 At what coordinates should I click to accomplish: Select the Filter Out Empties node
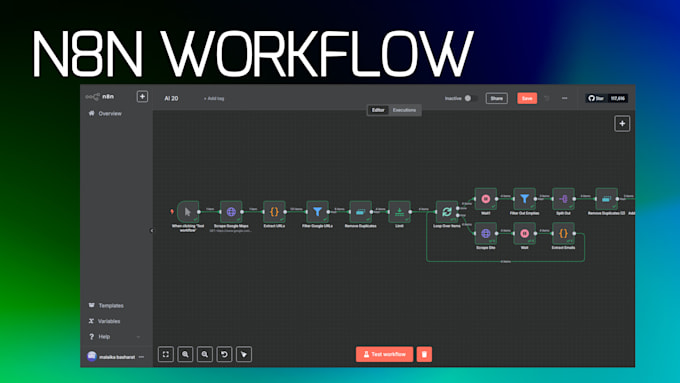(x=524, y=199)
